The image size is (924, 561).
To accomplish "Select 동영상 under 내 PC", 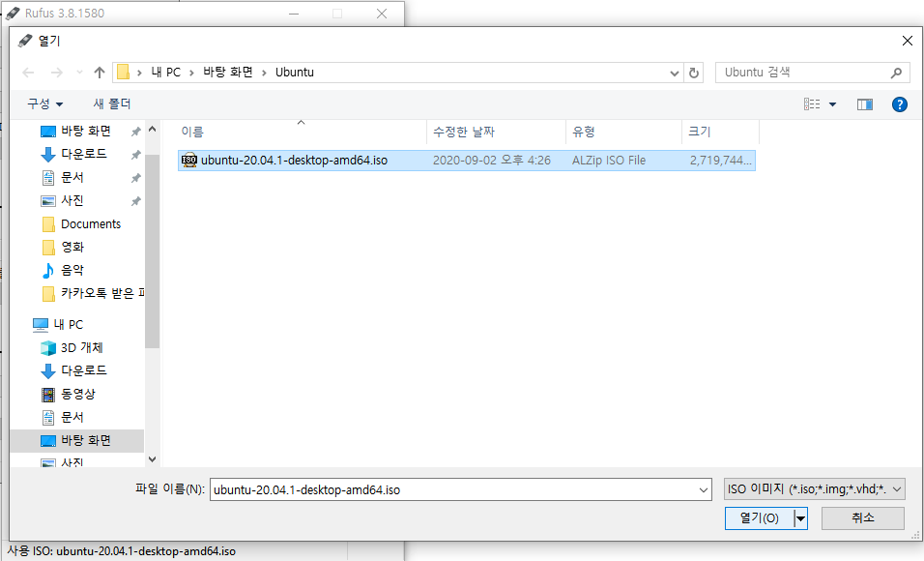I will pyautogui.click(x=77, y=394).
